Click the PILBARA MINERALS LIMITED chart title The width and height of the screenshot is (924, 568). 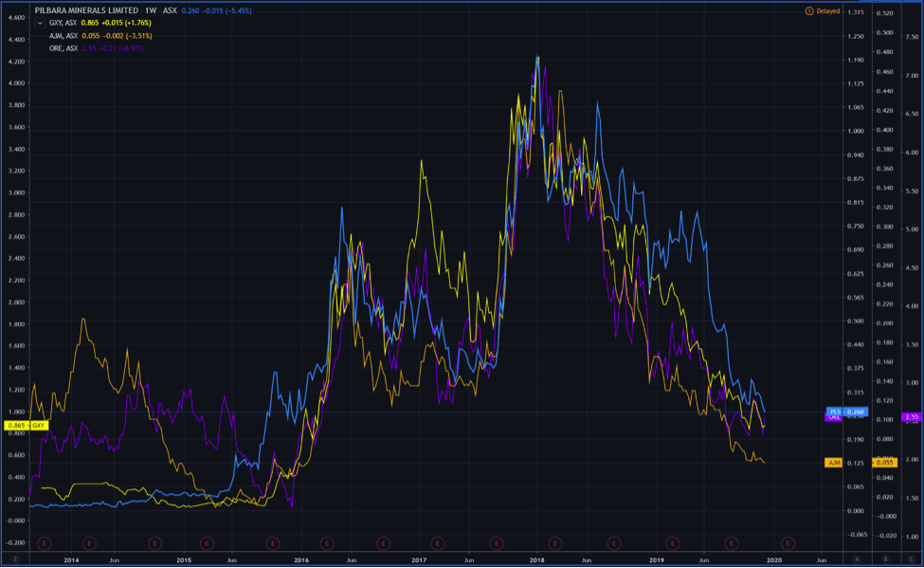pos(86,9)
